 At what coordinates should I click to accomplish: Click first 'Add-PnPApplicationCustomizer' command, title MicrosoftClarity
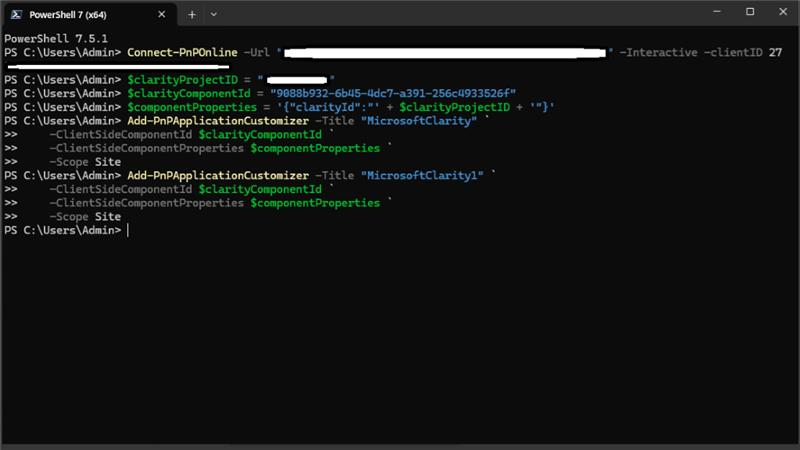click(x=218, y=121)
